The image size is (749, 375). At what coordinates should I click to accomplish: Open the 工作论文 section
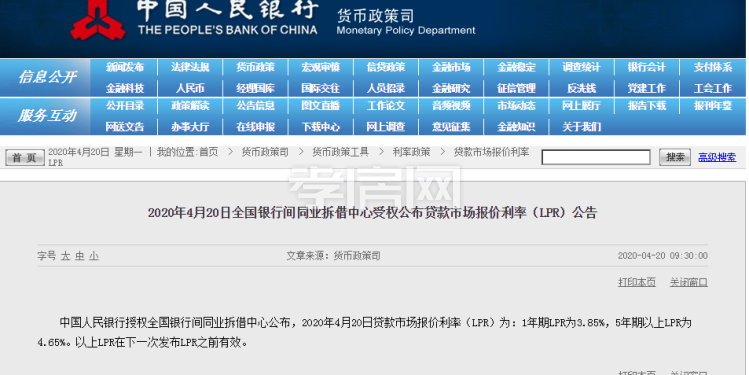(386, 106)
